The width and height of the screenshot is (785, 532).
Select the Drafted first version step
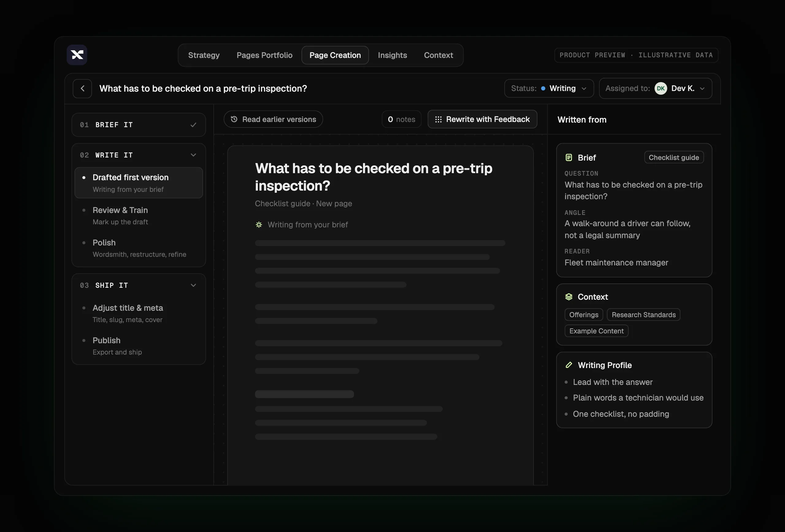pos(139,183)
